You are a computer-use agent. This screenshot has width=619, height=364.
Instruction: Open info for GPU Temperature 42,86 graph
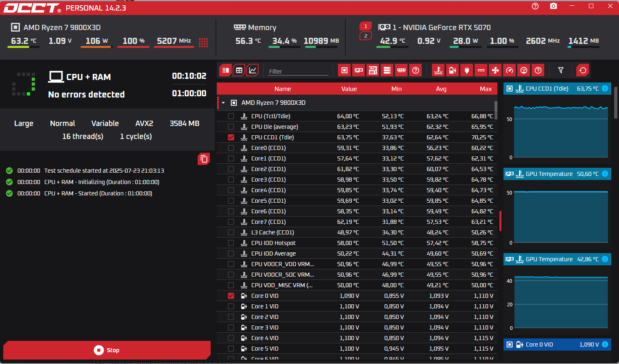pyautogui.click(x=605, y=259)
